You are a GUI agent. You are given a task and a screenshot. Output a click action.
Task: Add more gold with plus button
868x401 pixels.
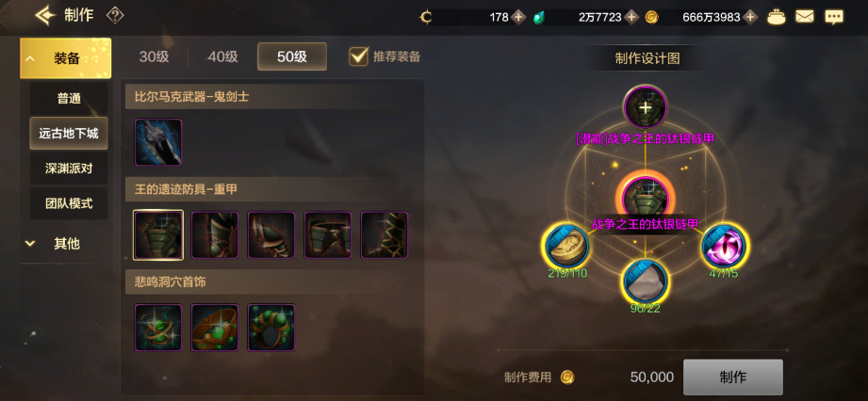click(x=750, y=17)
